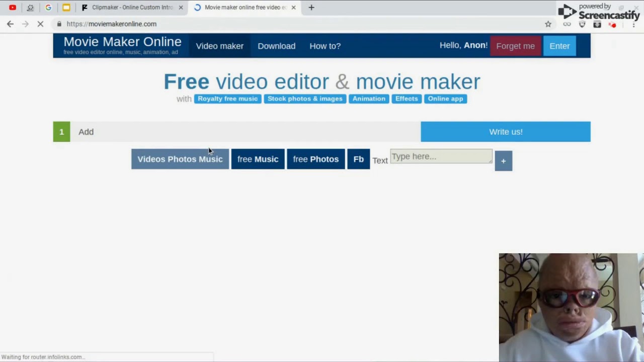Click the address bar URL

(x=112, y=24)
